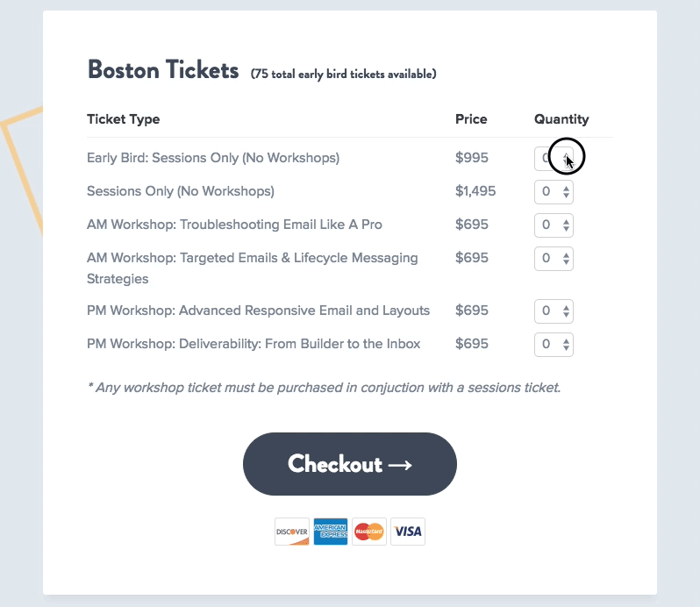This screenshot has width=700, height=607.
Task: Decrease Targeted Emails & Lifecycle workshop quantity
Action: (566, 262)
